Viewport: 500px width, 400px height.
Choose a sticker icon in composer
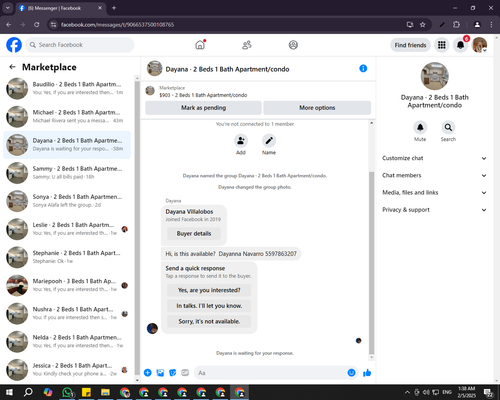coord(173,373)
